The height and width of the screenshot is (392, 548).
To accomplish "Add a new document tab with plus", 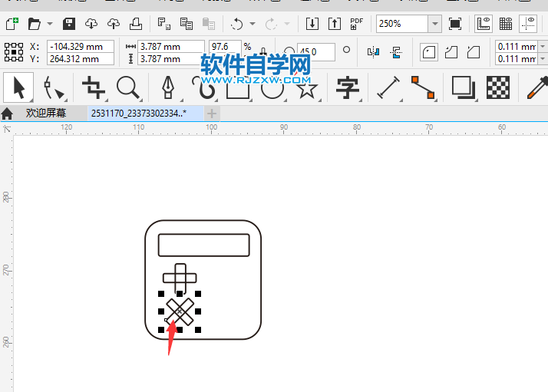I will click(x=211, y=114).
